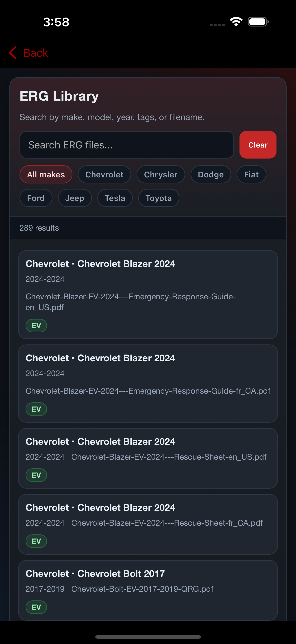Viewport: 296px width, 644px height.
Task: Select the Jeep make filter
Action: (x=75, y=198)
